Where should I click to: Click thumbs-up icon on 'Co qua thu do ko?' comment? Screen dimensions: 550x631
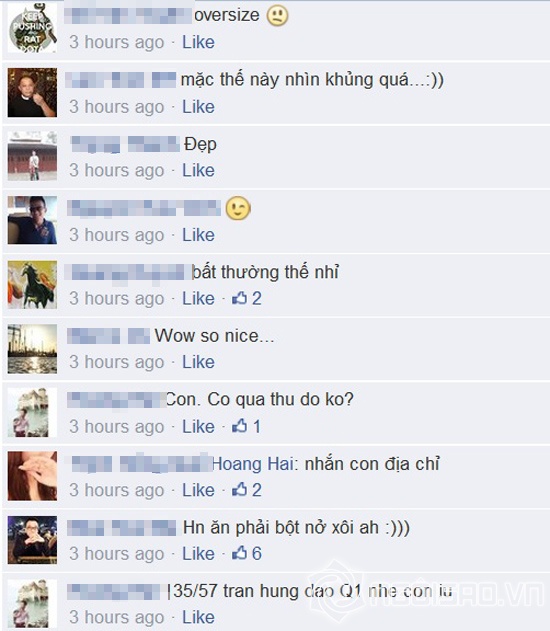[x=239, y=426]
